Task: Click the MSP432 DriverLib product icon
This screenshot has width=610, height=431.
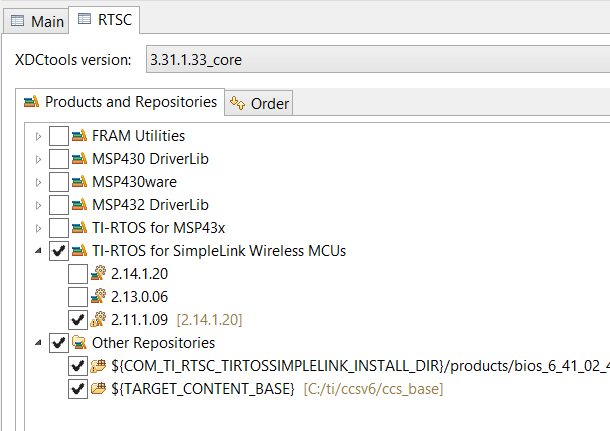Action: click(80, 205)
